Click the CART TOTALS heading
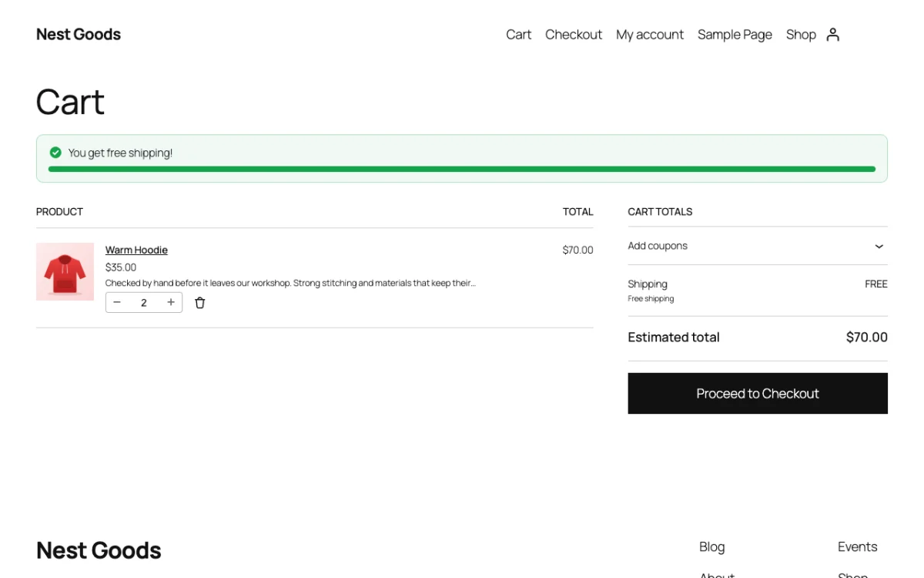This screenshot has width=924, height=578. click(660, 211)
